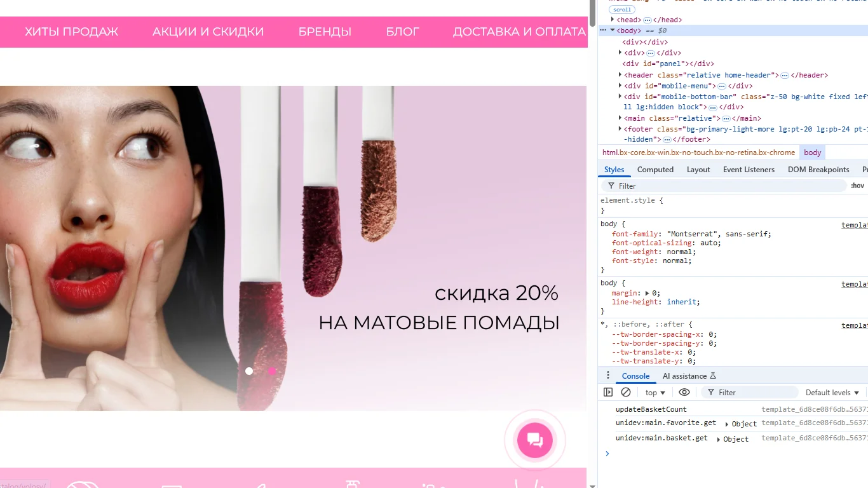868x488 pixels.
Task: Create live expression with eye icon
Action: pyautogui.click(x=684, y=393)
